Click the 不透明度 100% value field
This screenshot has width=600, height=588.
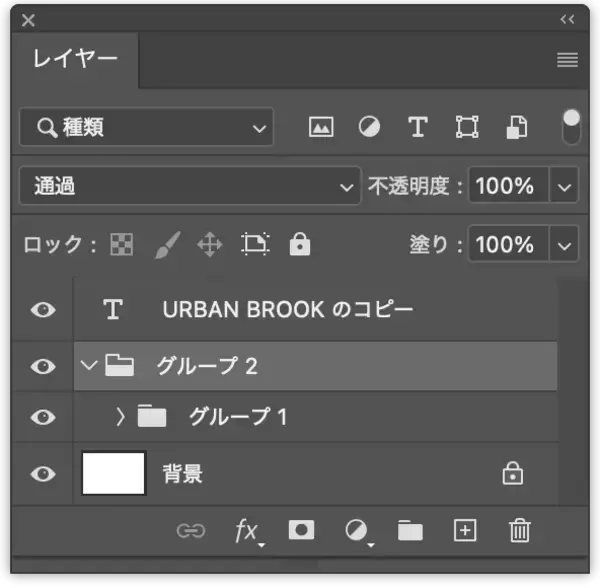coord(509,186)
